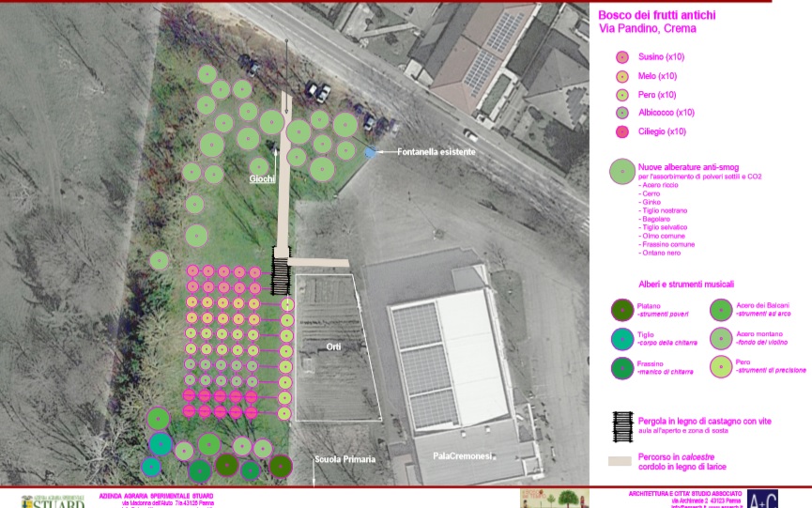The image size is (812, 508).
Task: Select the Albicocco legend symbol
Action: [x=621, y=113]
